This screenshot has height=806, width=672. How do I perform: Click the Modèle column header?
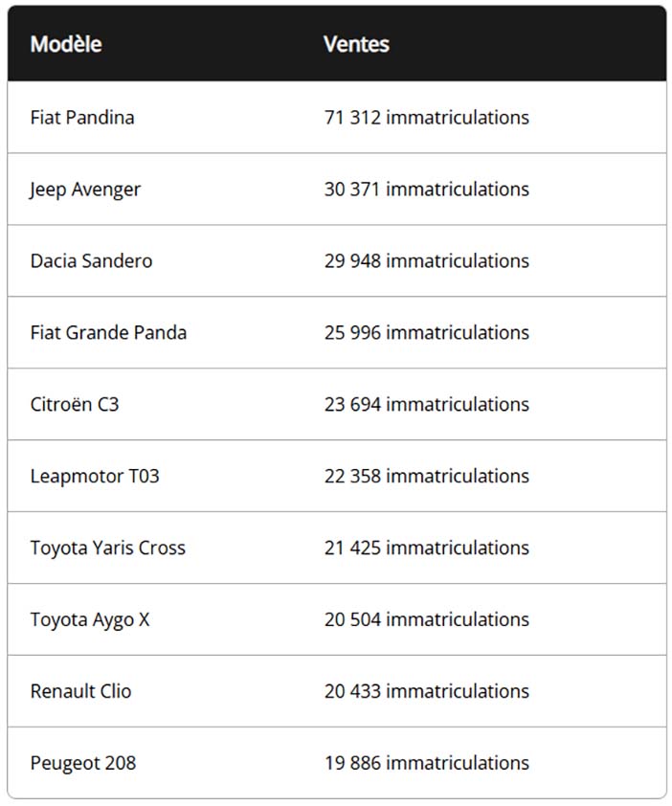(x=66, y=44)
